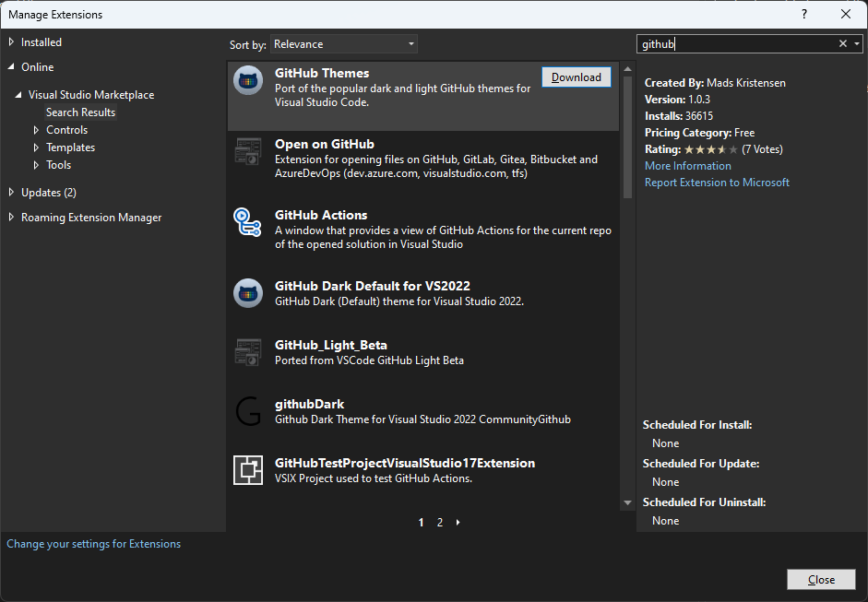868x602 pixels.
Task: Click Report Extension to Microsoft
Action: click(717, 182)
